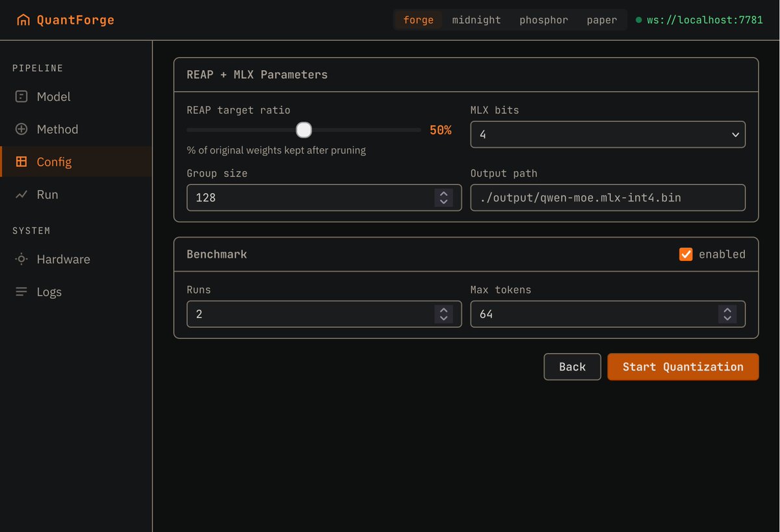Increment Runs with the up arrow
Screen dimensions: 780x532
pyautogui.click(x=443, y=310)
